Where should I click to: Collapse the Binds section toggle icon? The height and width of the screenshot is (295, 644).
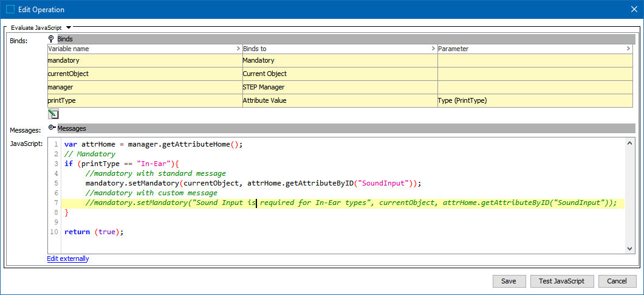tap(52, 39)
